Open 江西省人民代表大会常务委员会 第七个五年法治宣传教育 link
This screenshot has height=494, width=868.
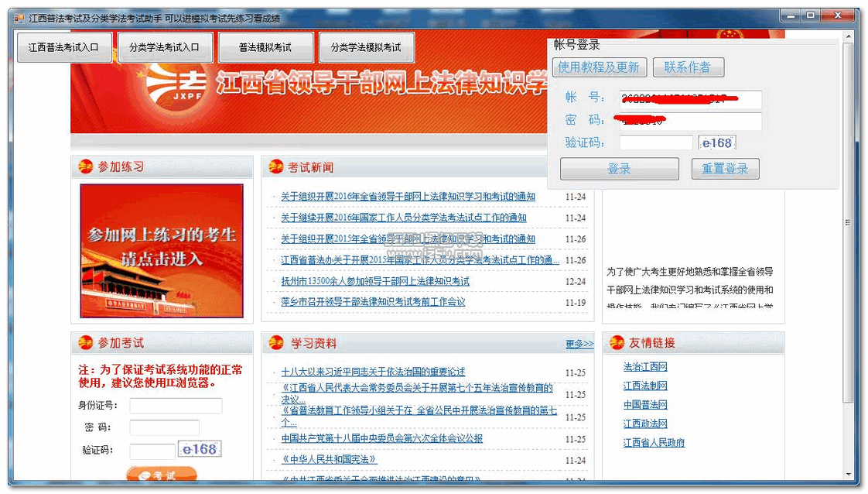(x=417, y=393)
